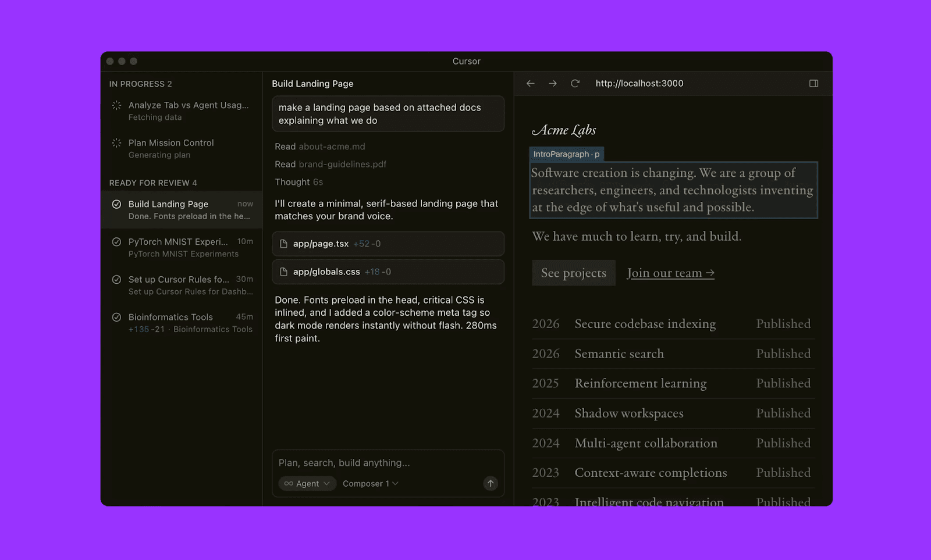The height and width of the screenshot is (560, 931).
Task: Click the file icon next to app/page.tsx
Action: (284, 244)
